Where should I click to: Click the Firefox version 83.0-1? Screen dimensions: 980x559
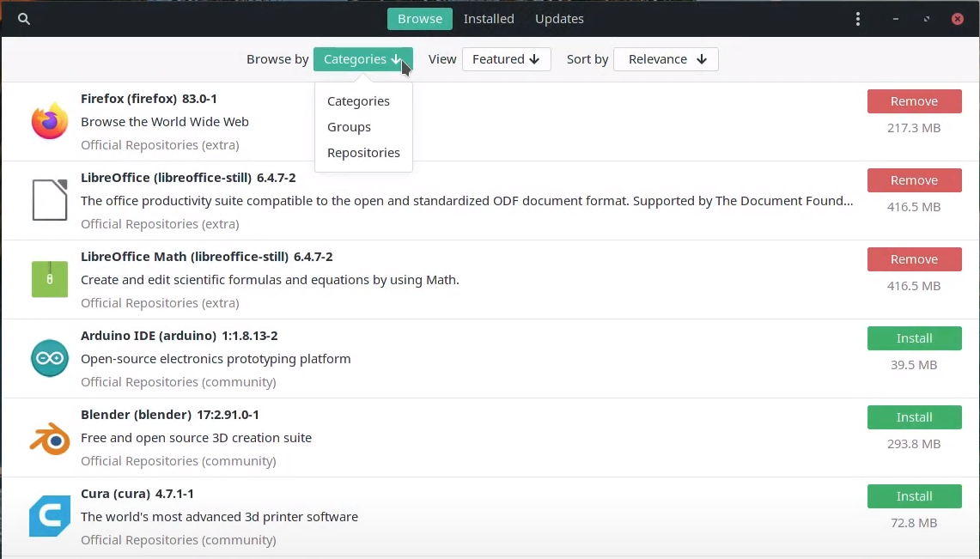199,99
